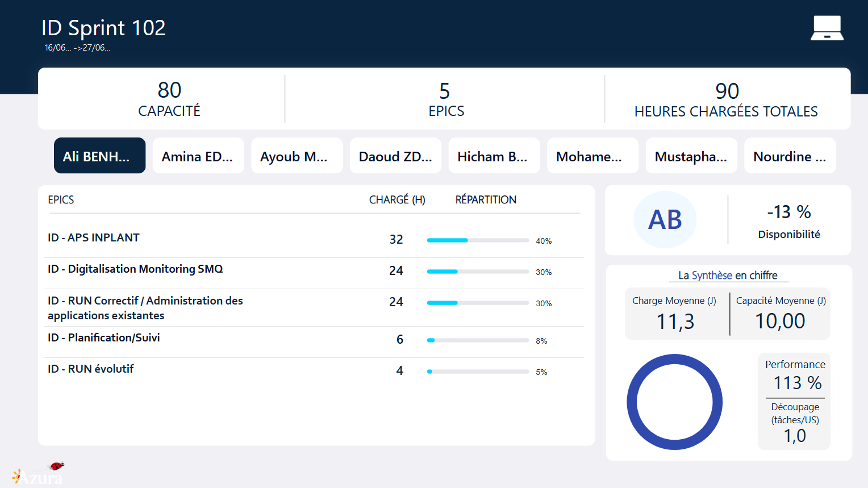Click the blue performance donut chart

coord(674,402)
